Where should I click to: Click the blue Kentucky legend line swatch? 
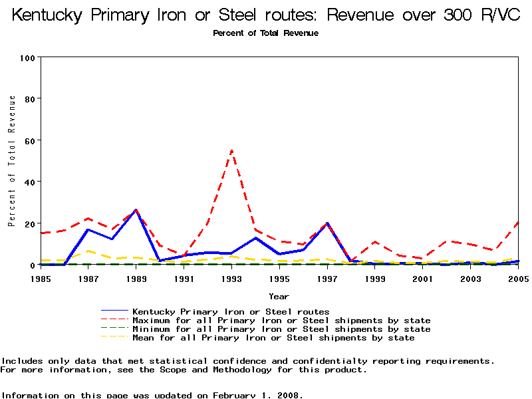(x=114, y=311)
